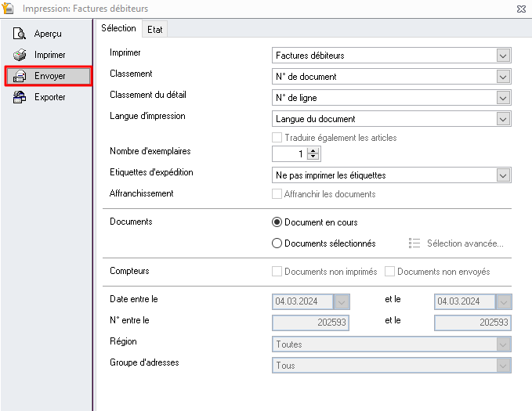Viewport: 532px width, 411px height.
Task: Select the Document en cours radio button
Action: (277, 222)
